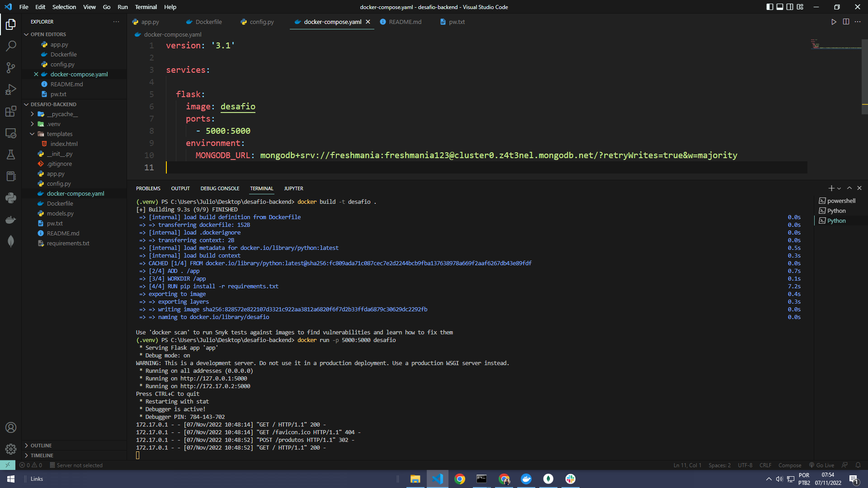Open the terminal launch profile dropdown
The height and width of the screenshot is (488, 868).
[839, 188]
